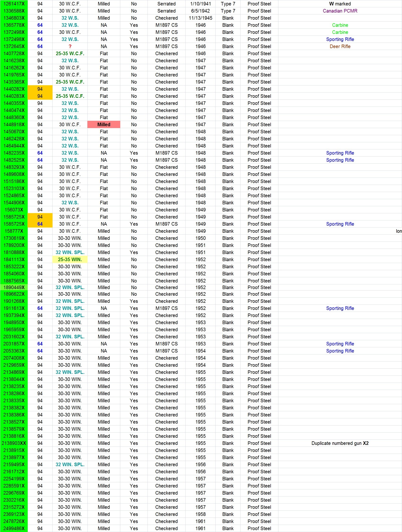
Task: Select 'Serrated' in row 1261417X
Action: 166,4
